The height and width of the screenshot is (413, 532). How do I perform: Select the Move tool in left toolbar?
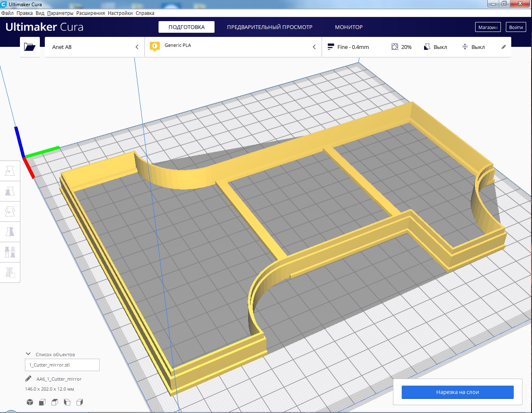(x=10, y=171)
